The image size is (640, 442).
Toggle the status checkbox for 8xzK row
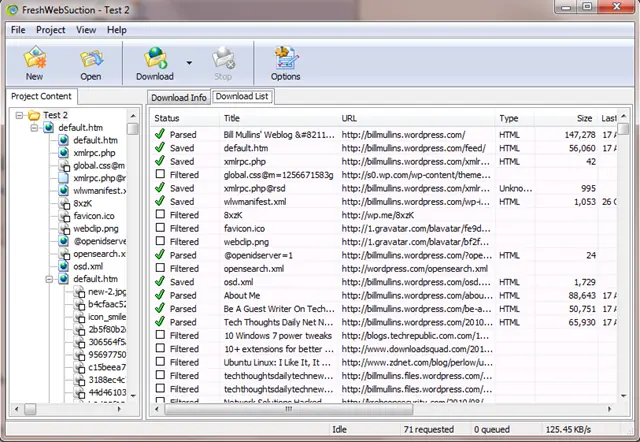click(159, 215)
